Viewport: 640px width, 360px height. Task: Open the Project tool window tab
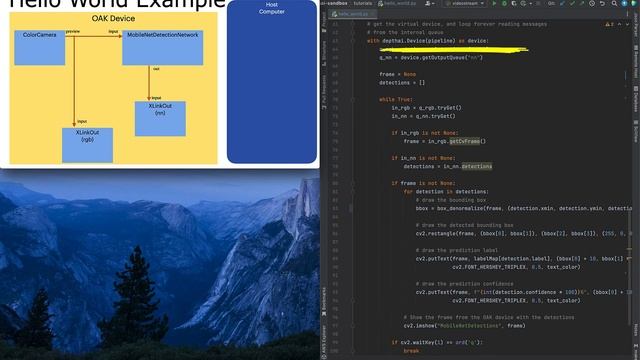(x=324, y=23)
